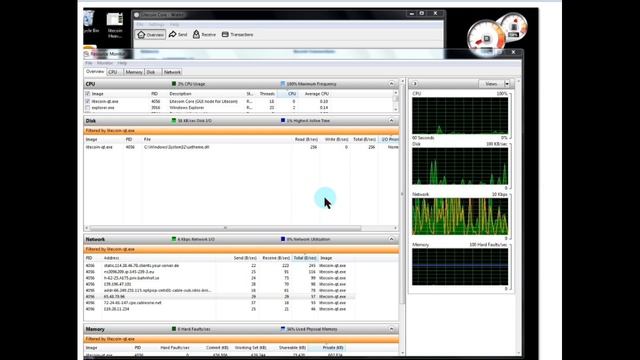Image resolution: width=640 pixels, height=360 pixels.
Task: Click the Filtered by litecoin-qt.exe Network banner
Action: pos(241,249)
